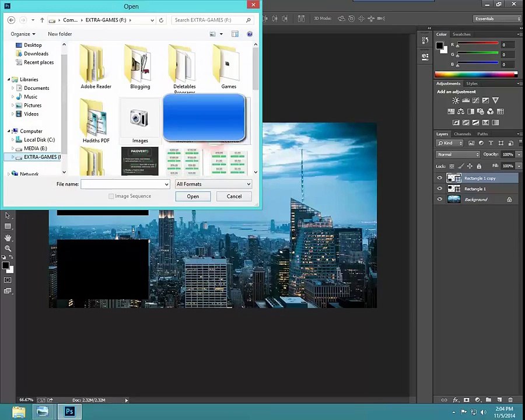Click the Open button in dialog
The width and height of the screenshot is (525, 420).
point(193,196)
